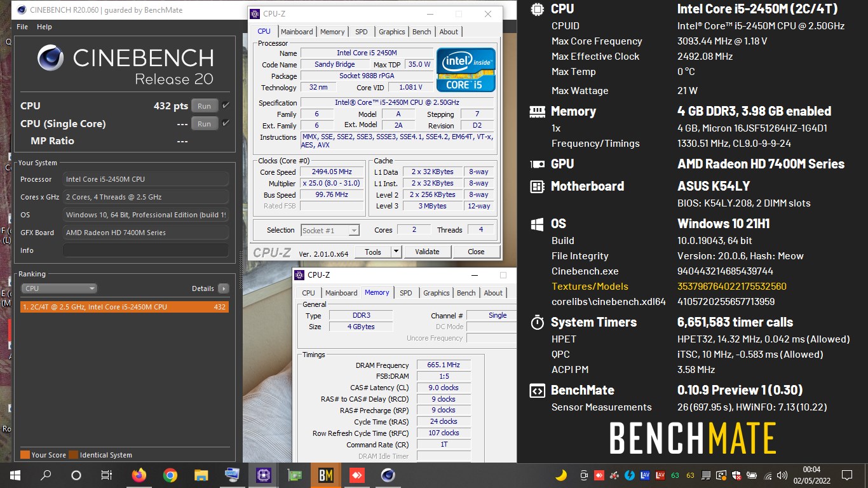Click the Processor field Intel Core i5-2450M CPU

(x=146, y=179)
